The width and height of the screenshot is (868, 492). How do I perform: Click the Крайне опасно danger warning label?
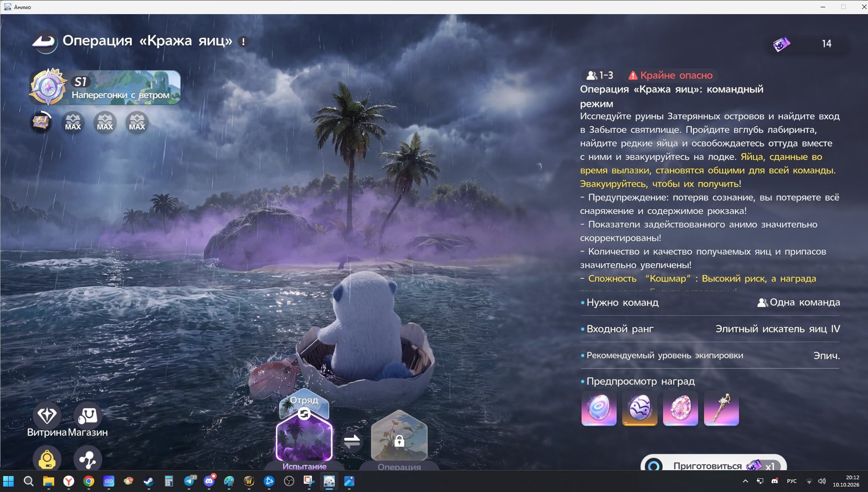(670, 75)
